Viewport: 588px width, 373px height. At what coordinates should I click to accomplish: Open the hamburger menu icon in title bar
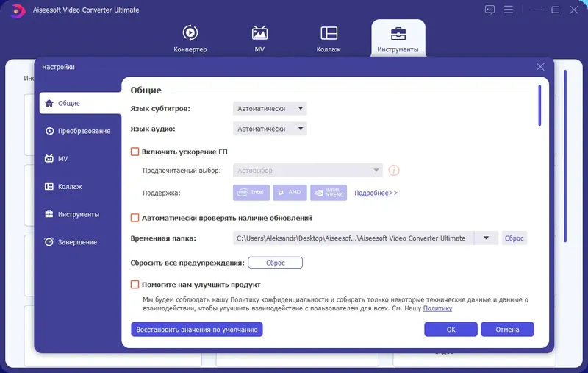tap(509, 10)
